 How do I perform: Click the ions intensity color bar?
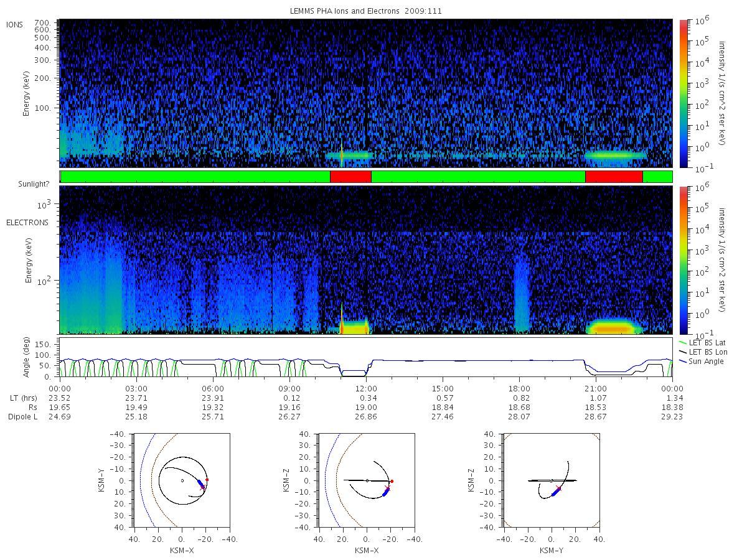point(684,93)
